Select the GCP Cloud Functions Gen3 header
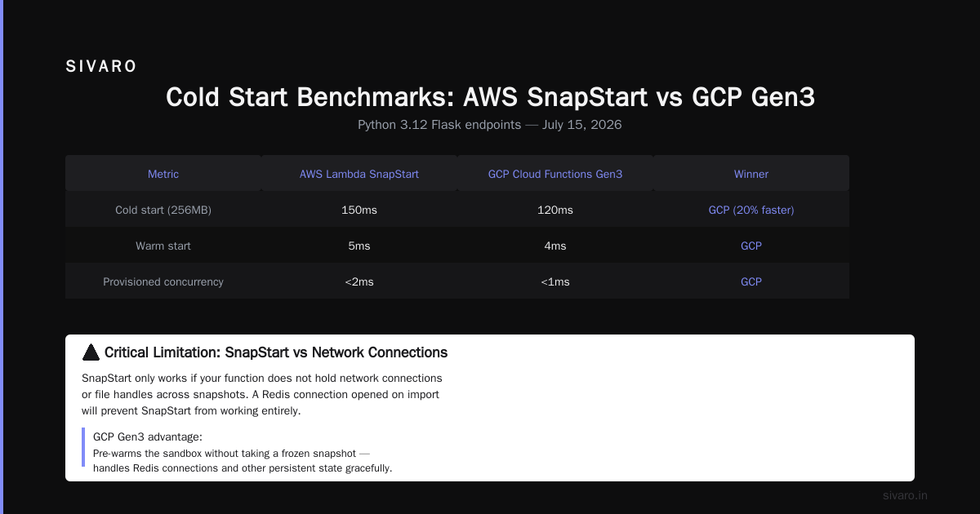980x514 pixels. 555,174
